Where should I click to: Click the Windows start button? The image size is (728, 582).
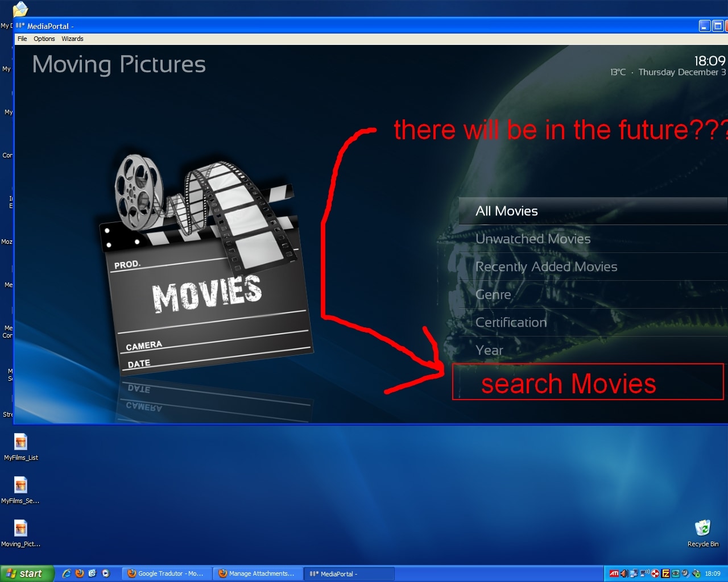pos(27,573)
